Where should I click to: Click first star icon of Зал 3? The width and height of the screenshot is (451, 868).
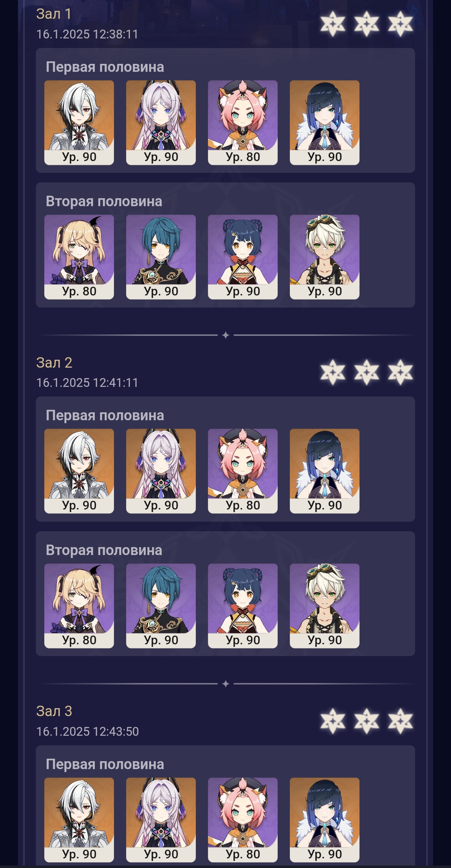(x=333, y=721)
